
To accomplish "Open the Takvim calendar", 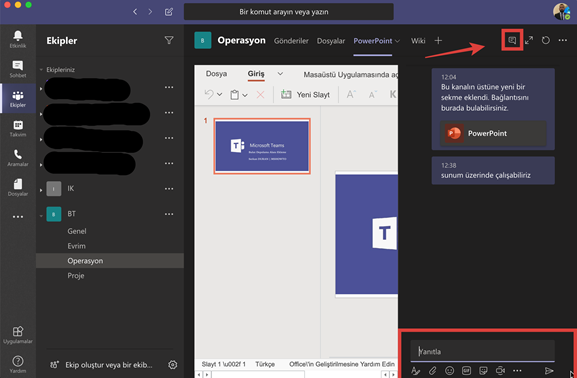I will [18, 128].
